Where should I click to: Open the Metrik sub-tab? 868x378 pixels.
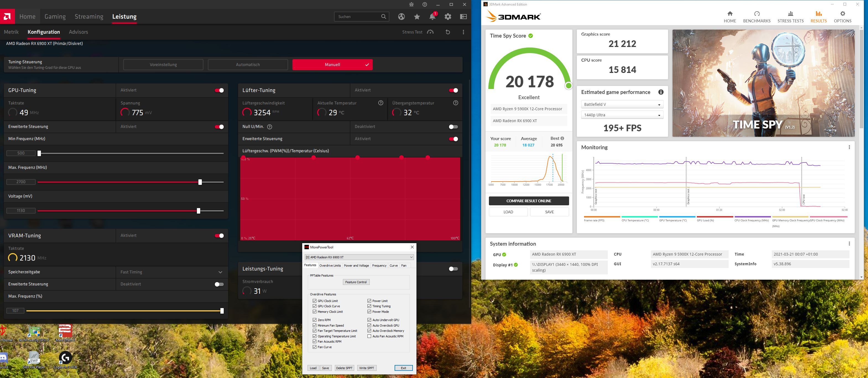(x=11, y=32)
